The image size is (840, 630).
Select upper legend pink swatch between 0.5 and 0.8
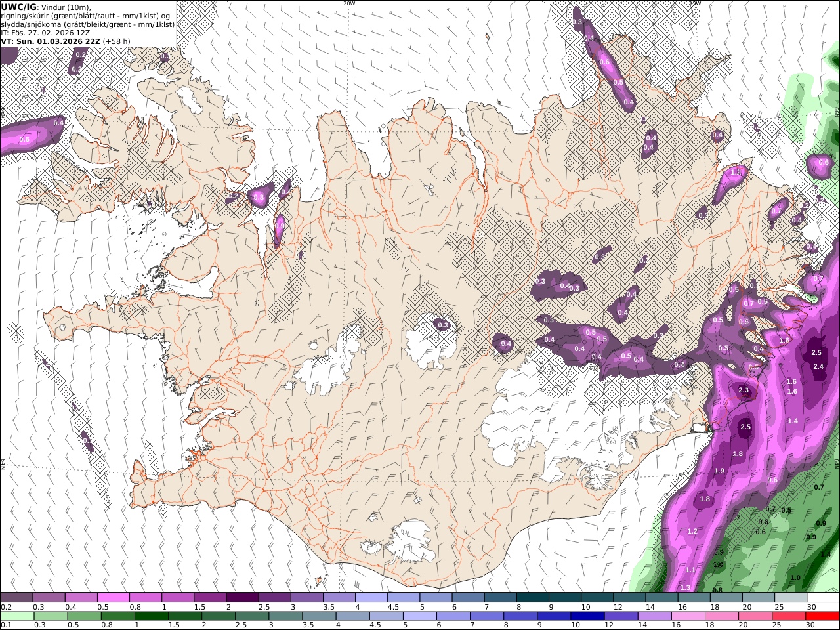click(x=114, y=598)
